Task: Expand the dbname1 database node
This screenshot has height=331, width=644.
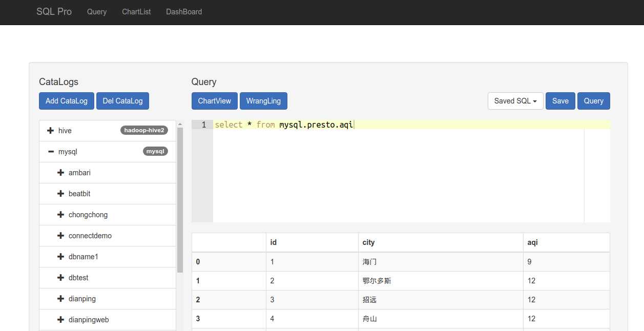Action: coord(60,257)
